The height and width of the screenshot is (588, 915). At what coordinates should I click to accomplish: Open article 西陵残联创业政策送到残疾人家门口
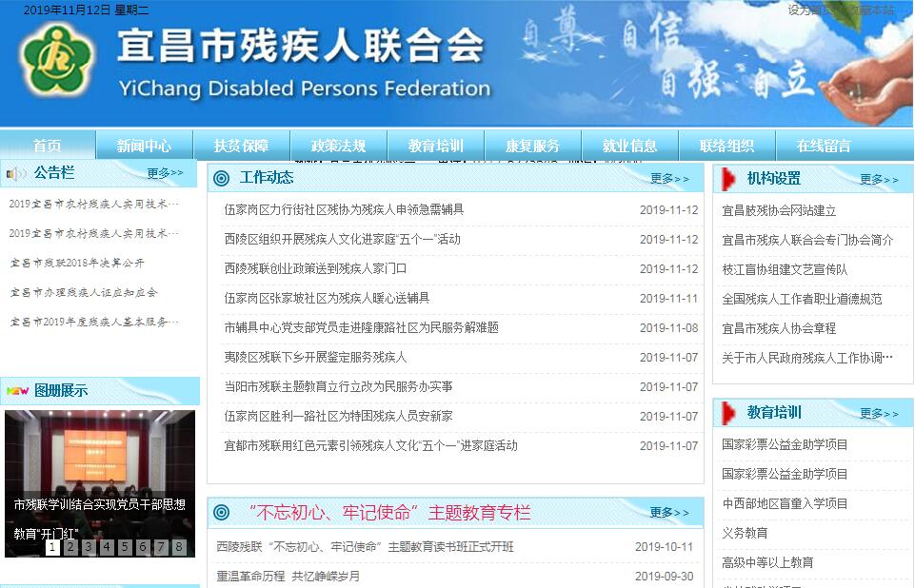(315, 268)
